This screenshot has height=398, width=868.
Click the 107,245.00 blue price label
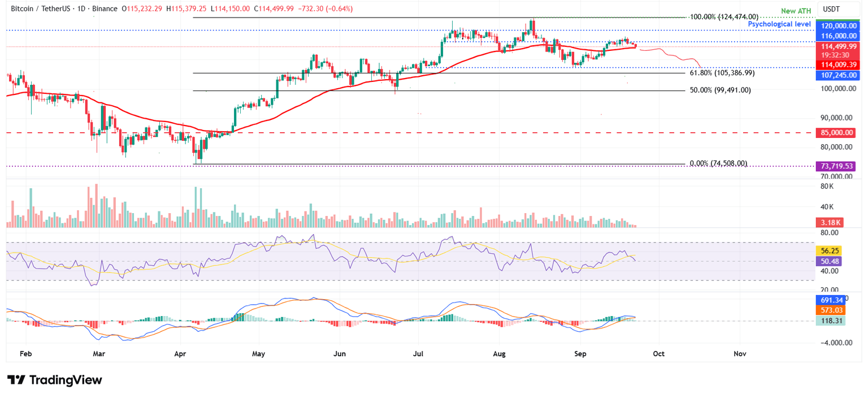tap(838, 75)
